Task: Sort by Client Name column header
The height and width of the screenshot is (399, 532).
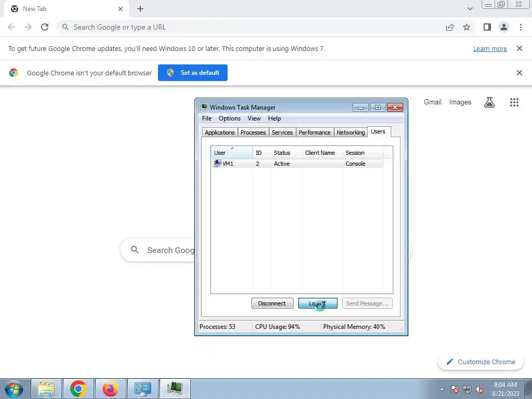Action: click(x=322, y=153)
